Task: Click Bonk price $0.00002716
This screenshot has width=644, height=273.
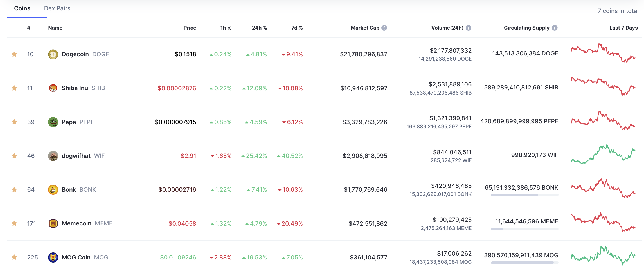Action: [177, 190]
